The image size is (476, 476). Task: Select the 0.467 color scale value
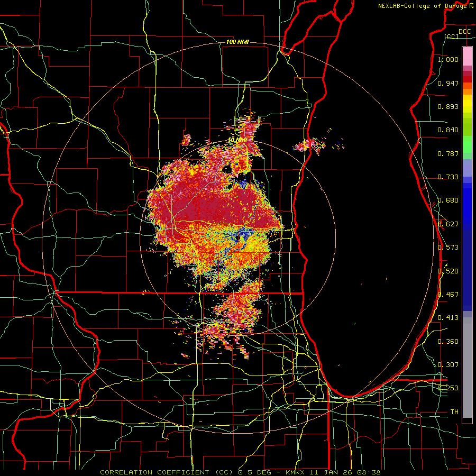click(448, 294)
